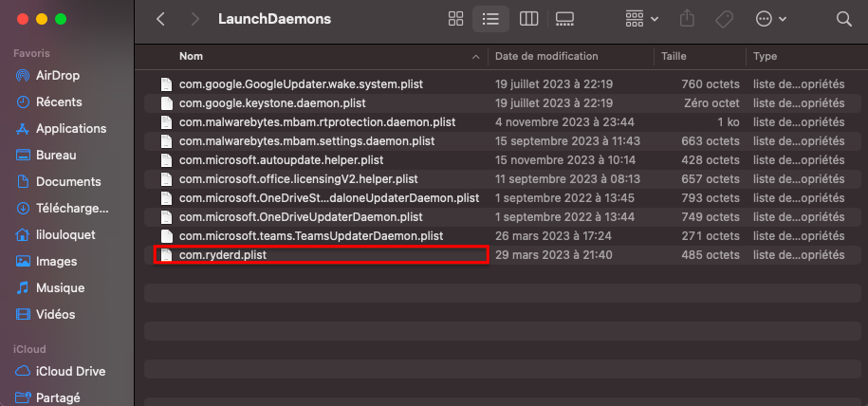Viewport: 868px width, 406px height.
Task: Go back to the previous folder
Action: click(x=160, y=19)
